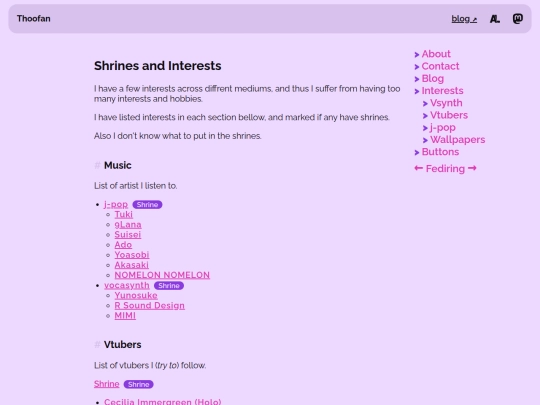This screenshot has width=540, height=405.
Task: Open Vtubers sub-item in sidebar
Action: click(449, 115)
